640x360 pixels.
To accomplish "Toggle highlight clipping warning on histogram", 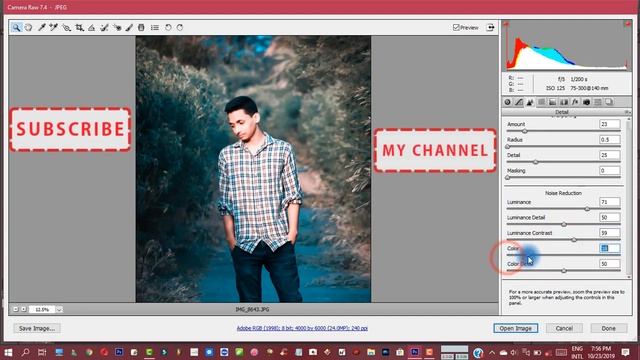I will coord(627,24).
